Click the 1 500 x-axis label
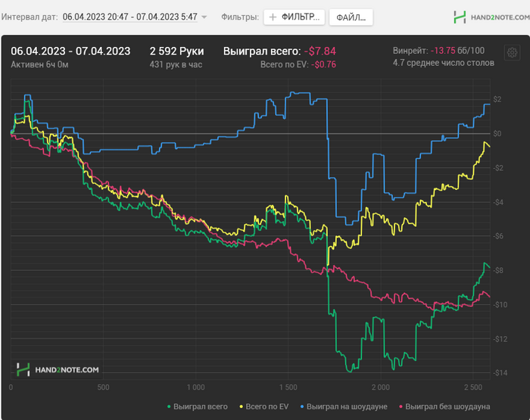Image resolution: width=530 pixels, height=420 pixels. click(288, 387)
